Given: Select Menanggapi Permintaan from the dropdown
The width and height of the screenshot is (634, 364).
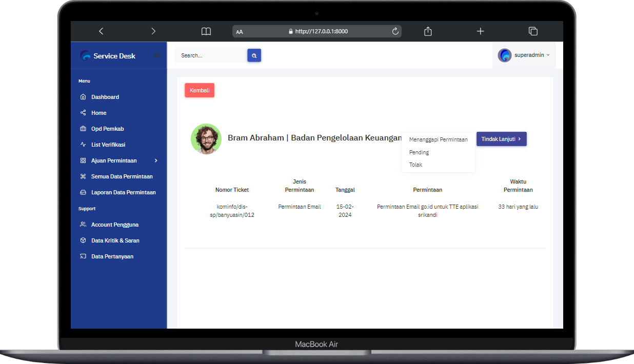Looking at the screenshot, I should (x=439, y=139).
